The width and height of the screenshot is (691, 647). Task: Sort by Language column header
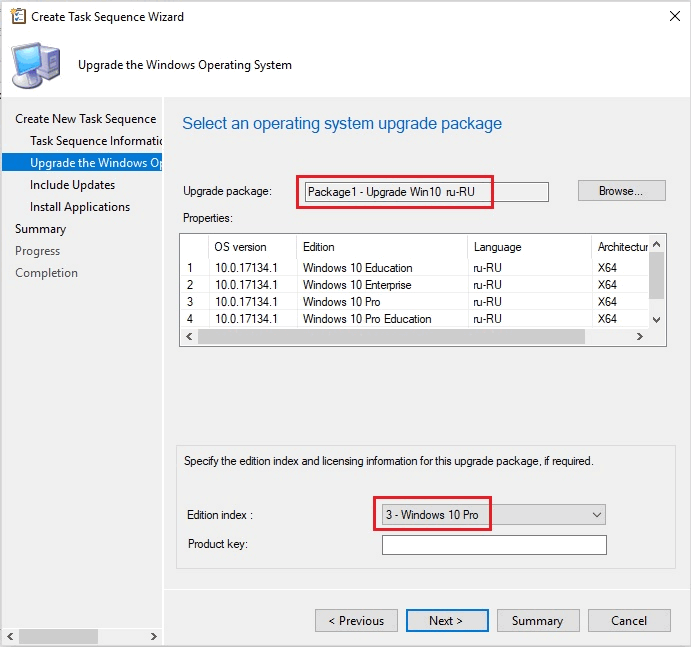click(x=529, y=247)
